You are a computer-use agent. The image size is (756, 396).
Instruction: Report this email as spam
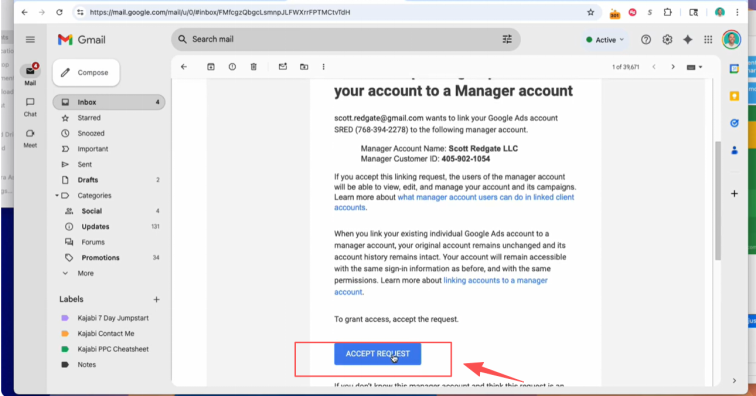(232, 67)
